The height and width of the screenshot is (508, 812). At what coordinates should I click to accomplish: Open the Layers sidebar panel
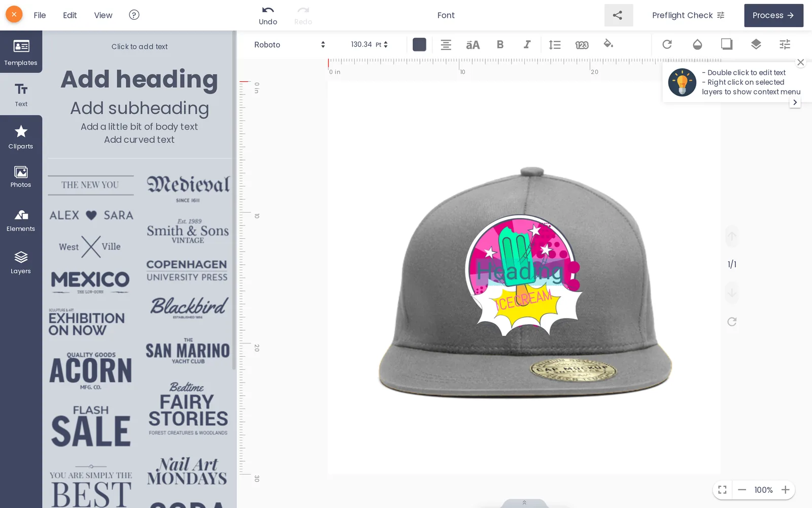coord(21,263)
